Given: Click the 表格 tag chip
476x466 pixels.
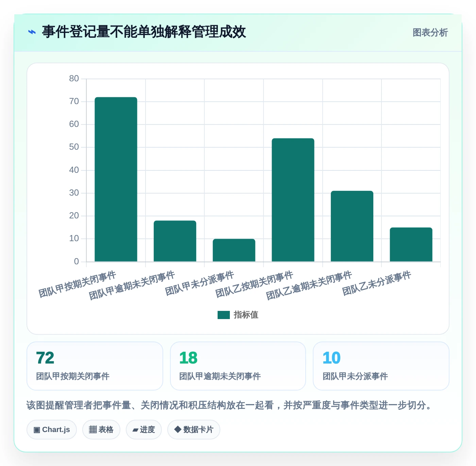Looking at the screenshot, I should pyautogui.click(x=101, y=430).
